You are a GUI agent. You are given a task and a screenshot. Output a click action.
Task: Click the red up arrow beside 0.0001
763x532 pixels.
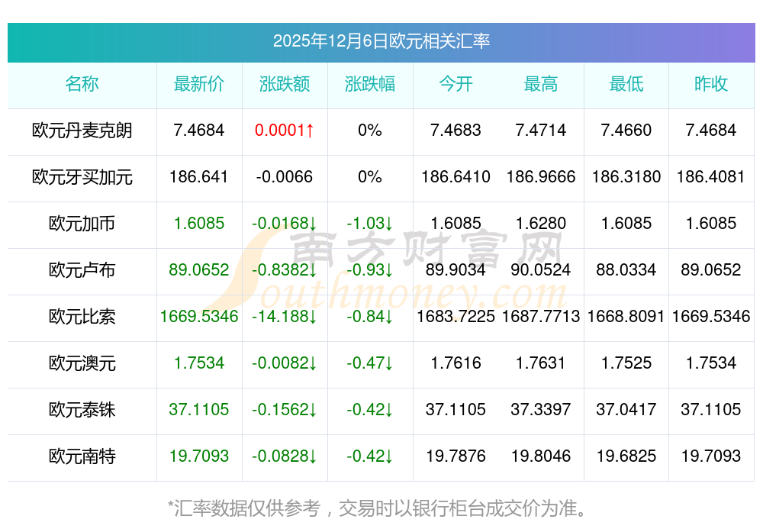click(310, 131)
